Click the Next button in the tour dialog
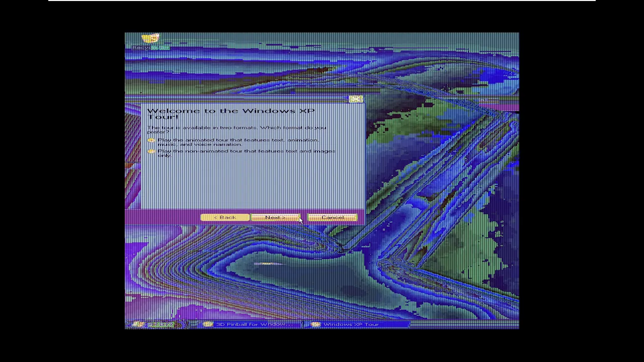 [276, 217]
